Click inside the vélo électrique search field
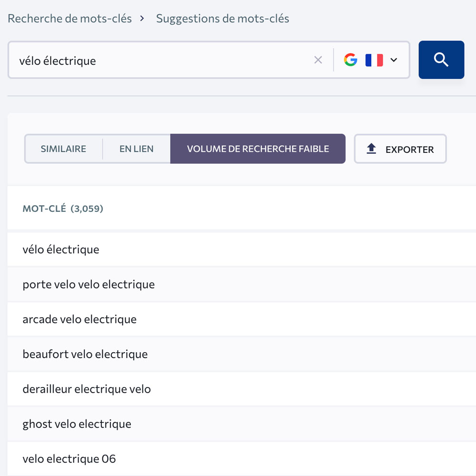 tap(161, 60)
